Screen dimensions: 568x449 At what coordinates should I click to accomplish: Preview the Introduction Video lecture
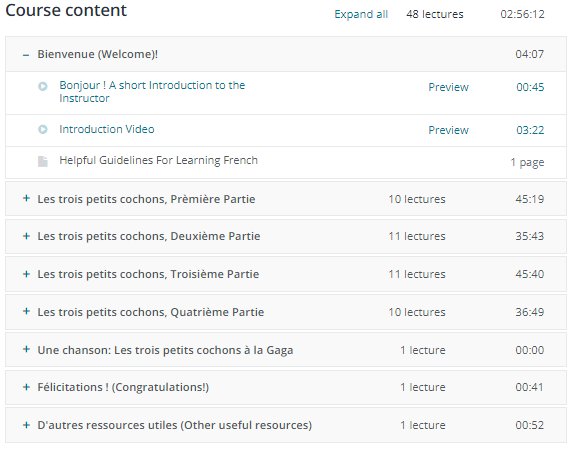pos(448,130)
